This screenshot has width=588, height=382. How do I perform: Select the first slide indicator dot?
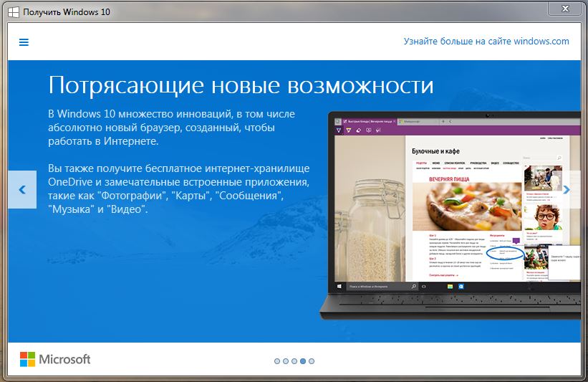coord(277,361)
